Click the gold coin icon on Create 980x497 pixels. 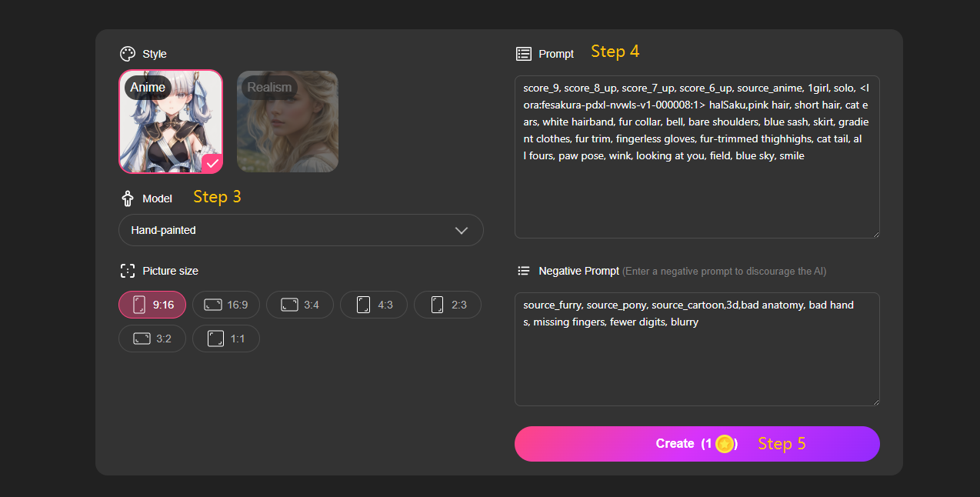click(x=724, y=444)
